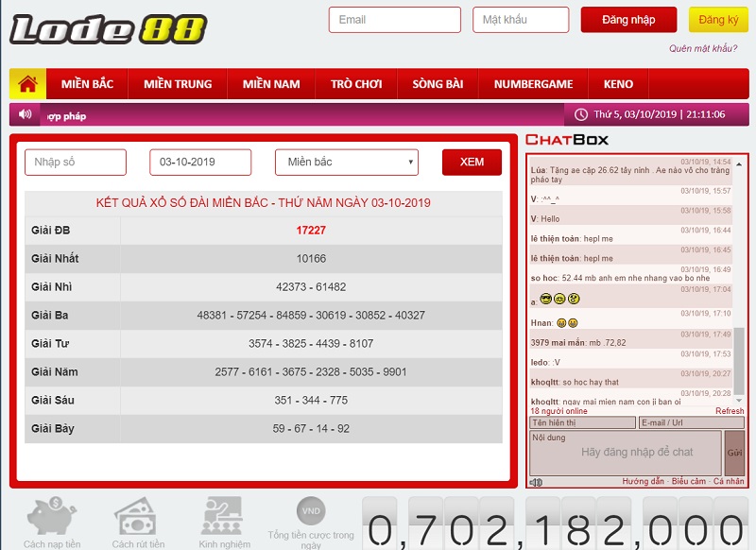Open the MIỀN BẮC menu

[87, 84]
